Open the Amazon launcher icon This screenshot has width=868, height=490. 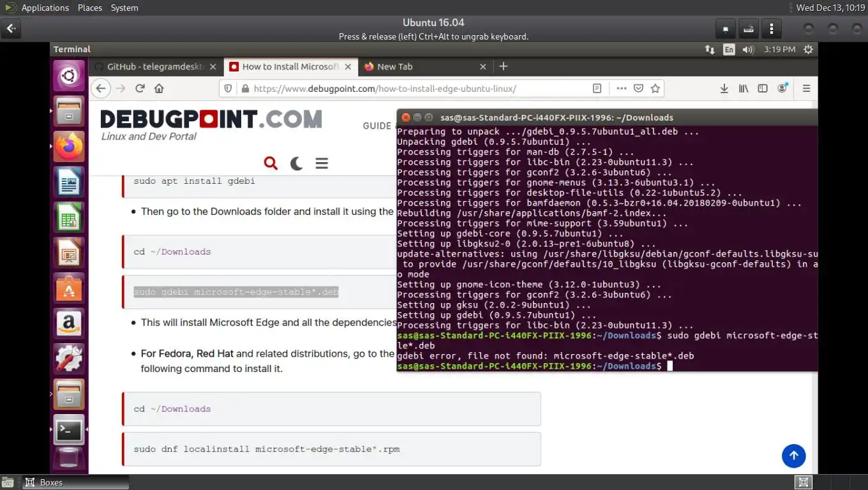(69, 323)
